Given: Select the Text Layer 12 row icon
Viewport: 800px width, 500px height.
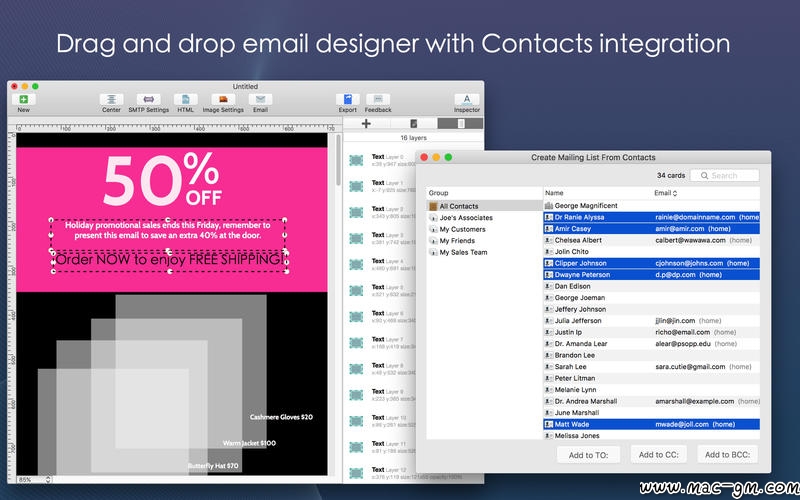Looking at the screenshot, I should [356, 472].
